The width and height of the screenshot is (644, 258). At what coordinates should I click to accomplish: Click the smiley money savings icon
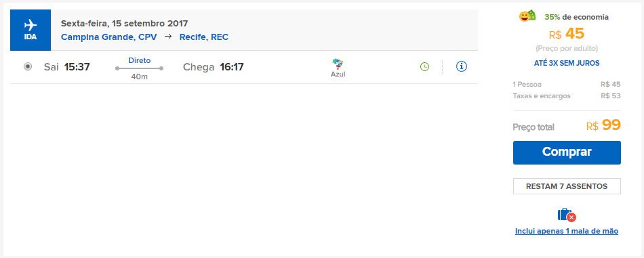[x=527, y=16]
